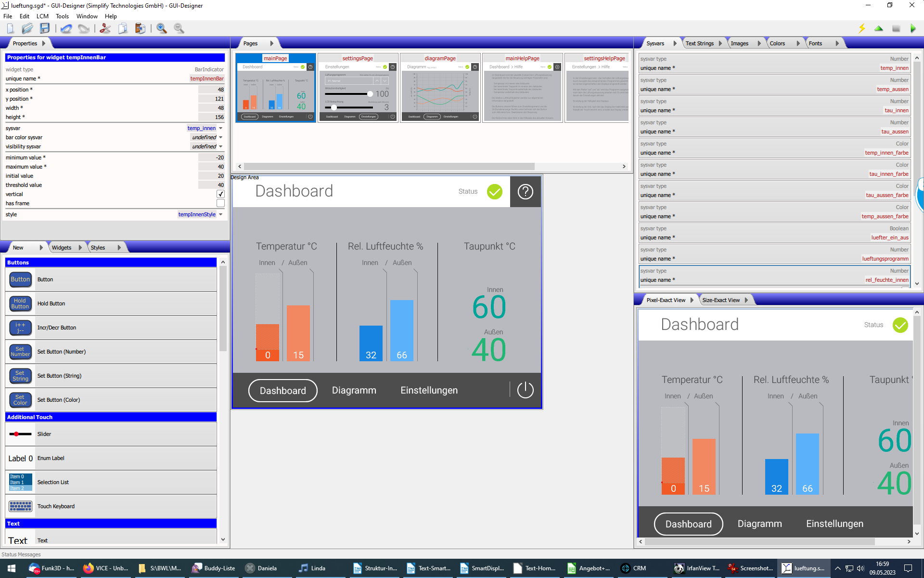This screenshot has width=924, height=578.
Task: Click the Zoom In magnifier icon
Action: point(162,28)
